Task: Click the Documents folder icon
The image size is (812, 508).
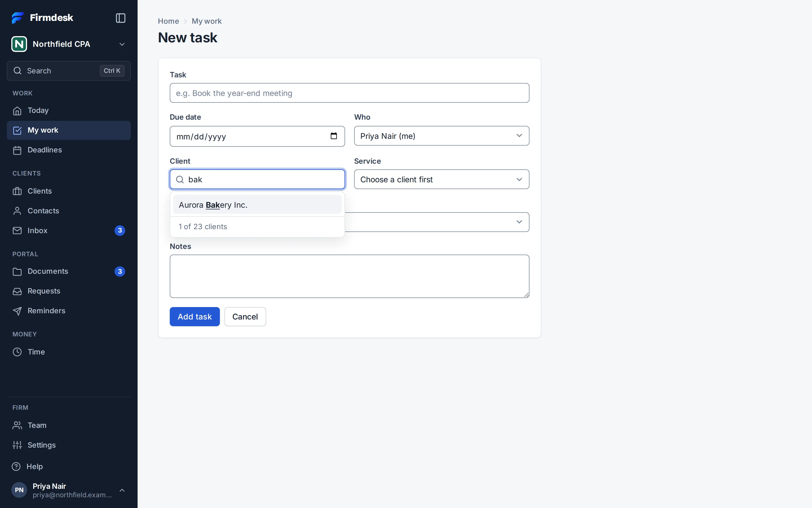Action: tap(17, 271)
